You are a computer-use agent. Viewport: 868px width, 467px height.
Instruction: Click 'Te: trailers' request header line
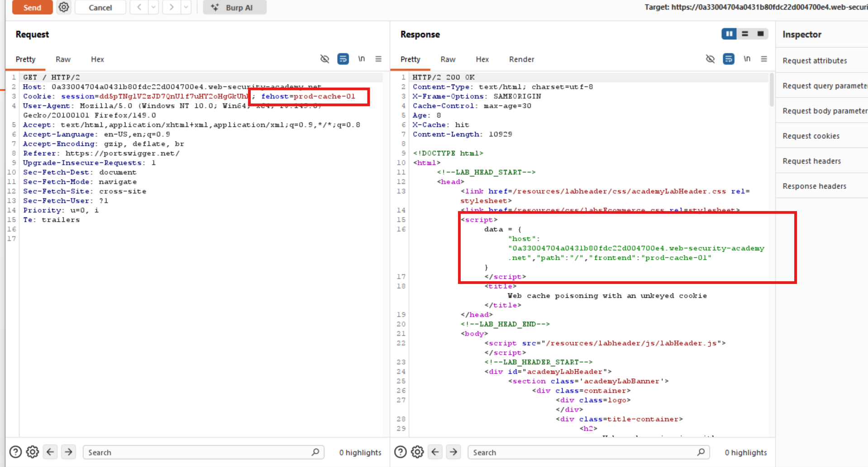(x=51, y=220)
